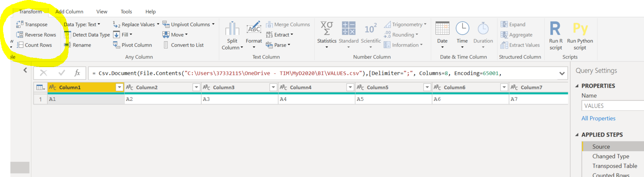Image resolution: width=644 pixels, height=177 pixels.
Task: Click the Transpose table icon
Action: 20,24
